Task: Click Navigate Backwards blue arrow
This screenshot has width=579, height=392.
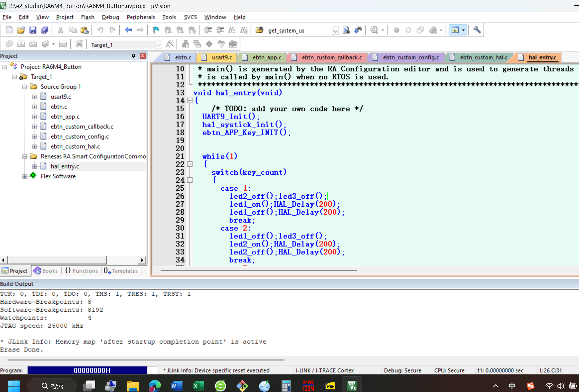Action: point(128,30)
